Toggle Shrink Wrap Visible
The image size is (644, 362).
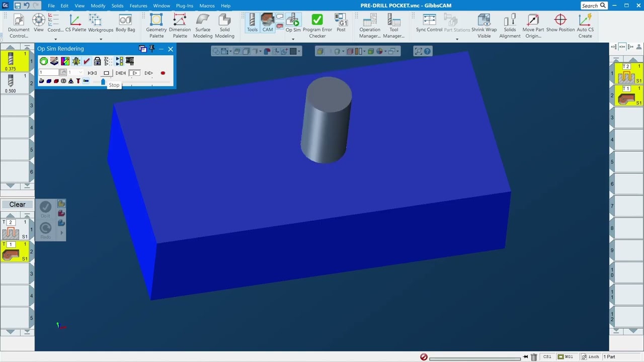pyautogui.click(x=484, y=26)
